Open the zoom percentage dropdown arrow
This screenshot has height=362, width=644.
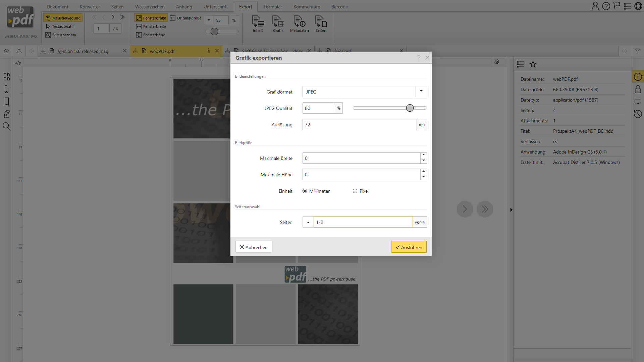[209, 20]
